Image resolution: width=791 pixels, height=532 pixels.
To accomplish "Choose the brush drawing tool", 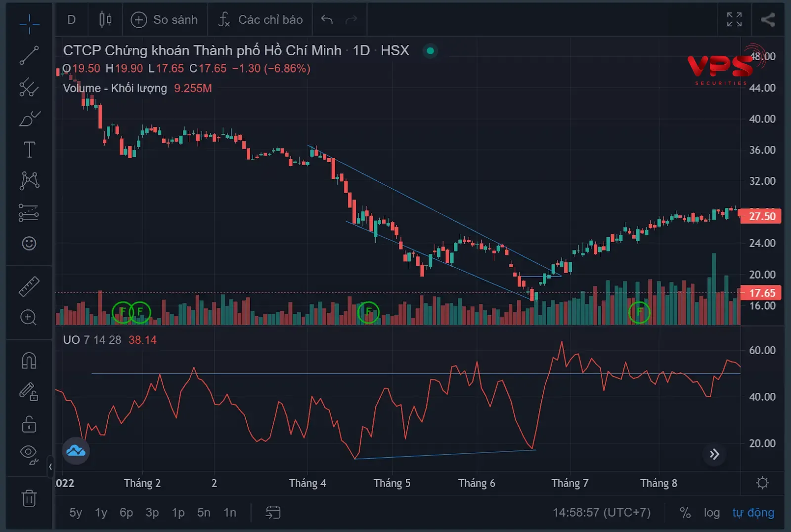I will pos(29,119).
